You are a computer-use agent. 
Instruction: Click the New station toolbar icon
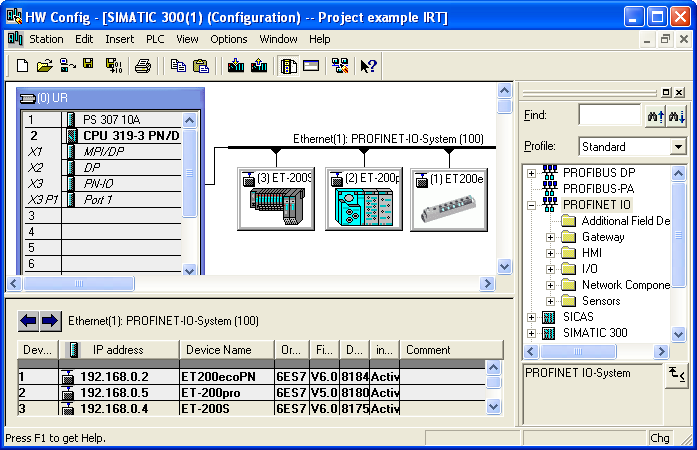(22, 66)
